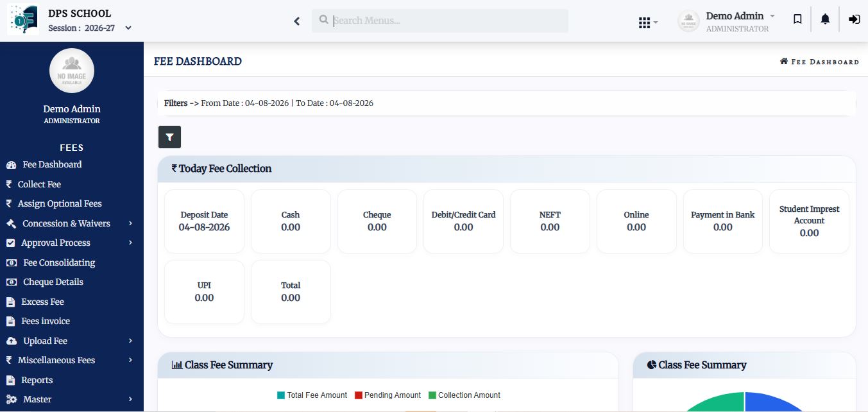Select the Total collection card
This screenshot has width=868, height=412.
(291, 292)
